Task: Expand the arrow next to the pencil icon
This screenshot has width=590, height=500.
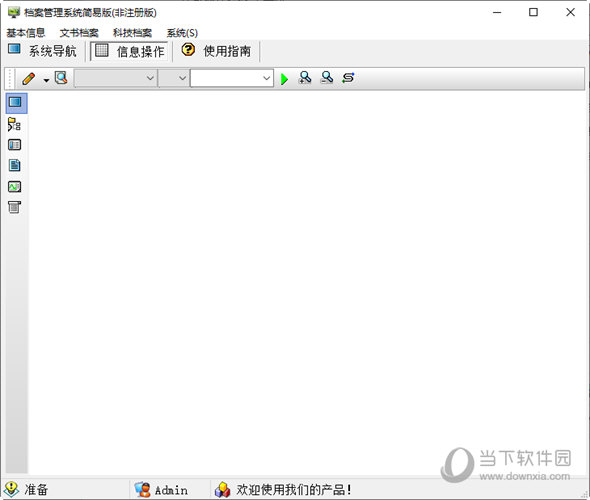Action: [x=46, y=80]
